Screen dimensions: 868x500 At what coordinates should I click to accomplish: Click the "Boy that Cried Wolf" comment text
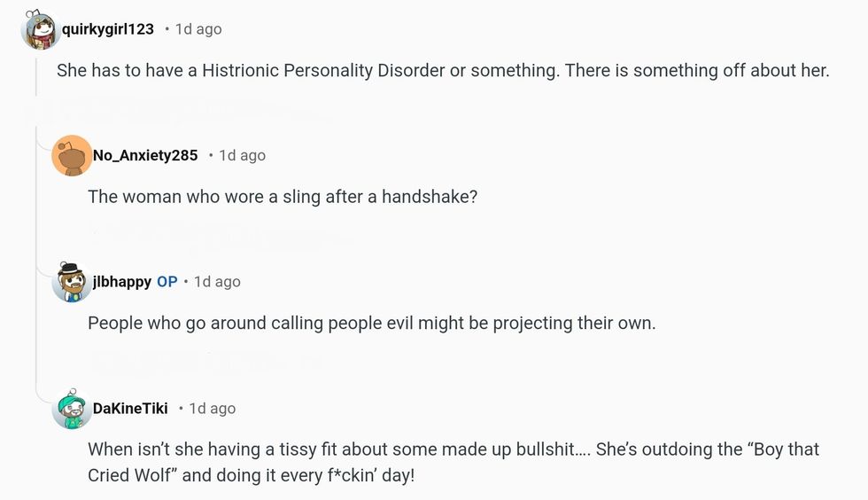(x=453, y=462)
